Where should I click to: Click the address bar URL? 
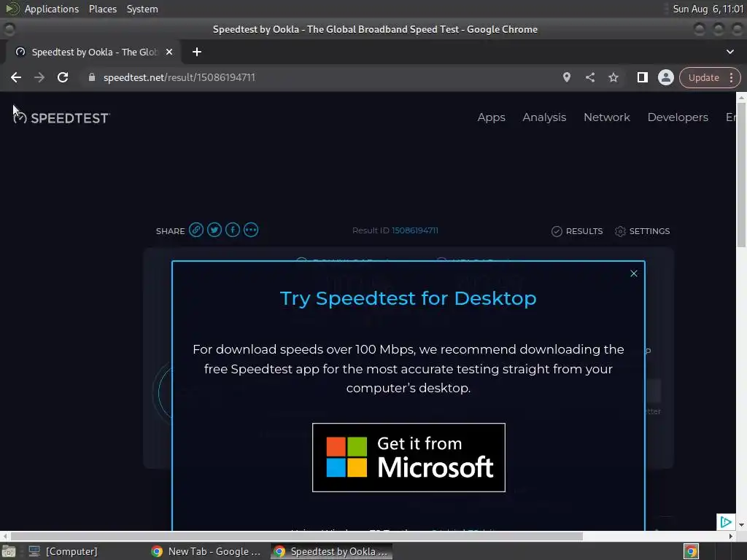179,77
